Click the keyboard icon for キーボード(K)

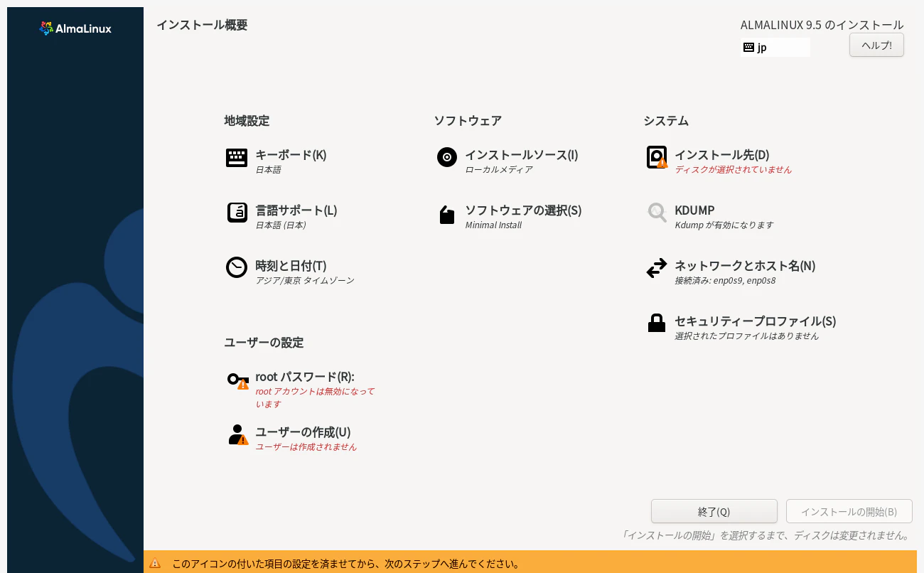click(237, 158)
